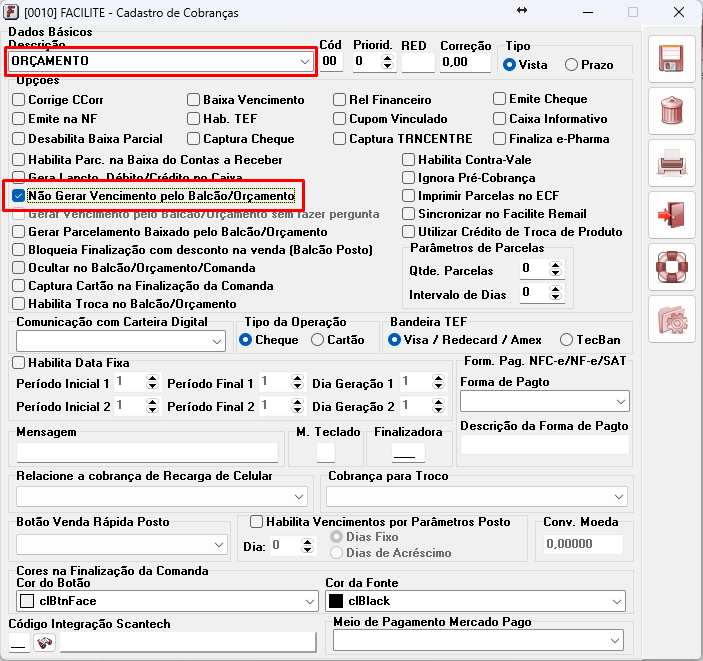Check Habilita Vencimentos por Parâmetros Posto
Image resolution: width=703 pixels, height=661 pixels.
[256, 522]
